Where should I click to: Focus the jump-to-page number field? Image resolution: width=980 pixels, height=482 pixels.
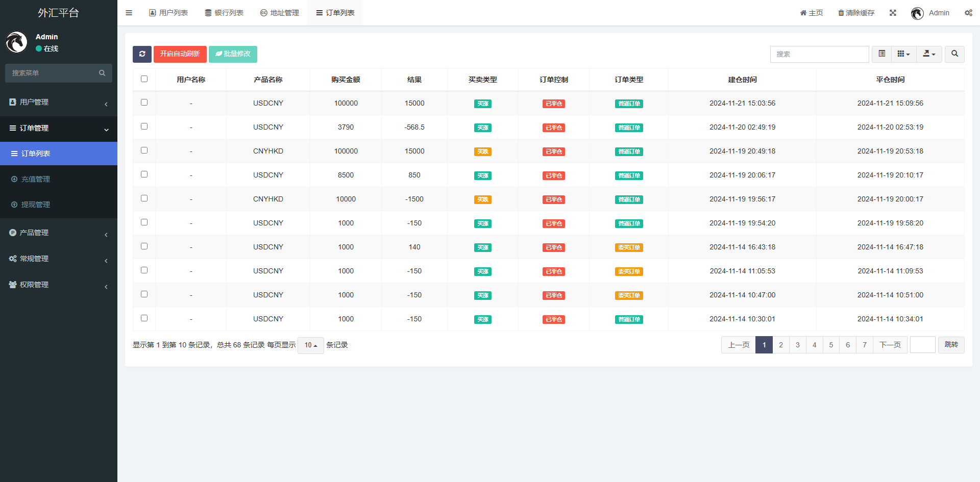[x=923, y=345]
